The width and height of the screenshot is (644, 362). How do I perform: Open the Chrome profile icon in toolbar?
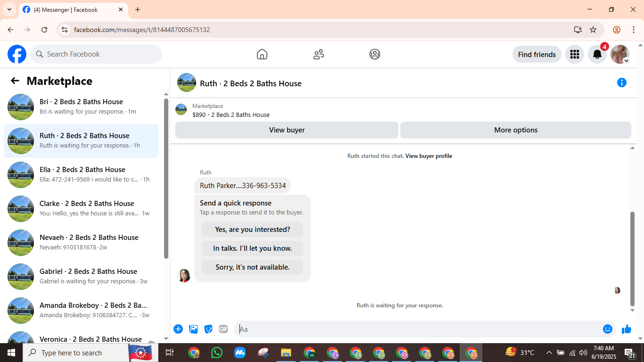click(617, 30)
